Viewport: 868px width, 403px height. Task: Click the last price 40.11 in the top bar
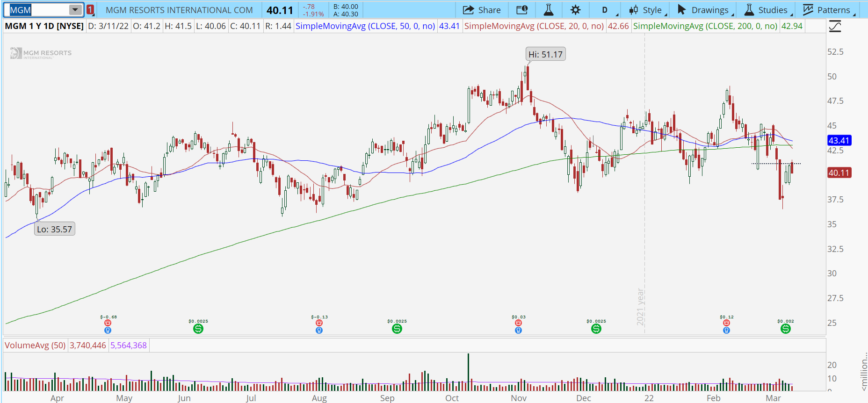click(x=280, y=10)
